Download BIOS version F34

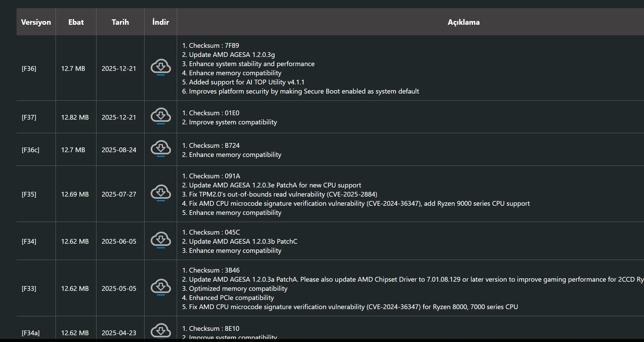[x=161, y=240]
